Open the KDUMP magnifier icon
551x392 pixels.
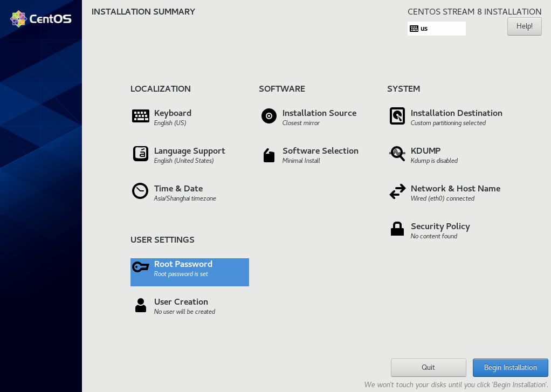point(397,154)
